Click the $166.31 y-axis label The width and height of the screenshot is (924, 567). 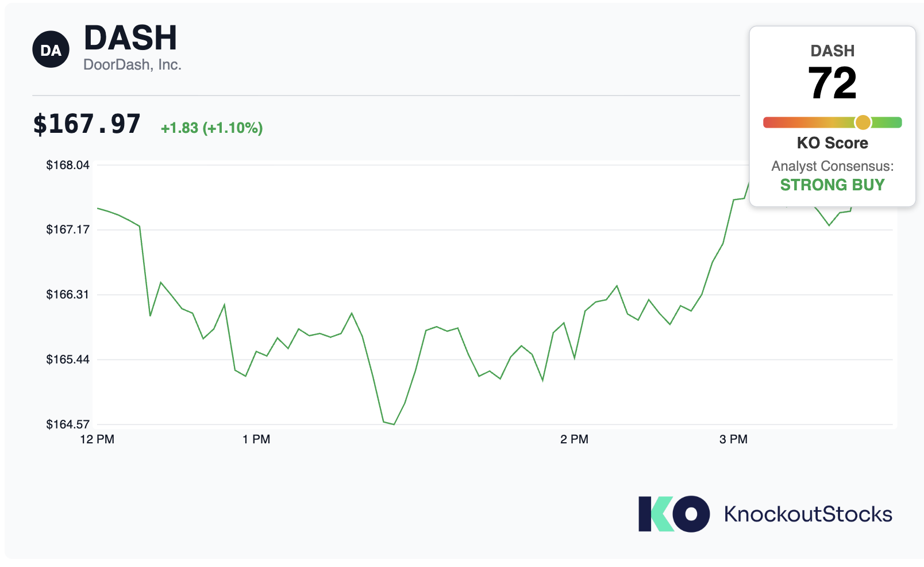(x=68, y=294)
